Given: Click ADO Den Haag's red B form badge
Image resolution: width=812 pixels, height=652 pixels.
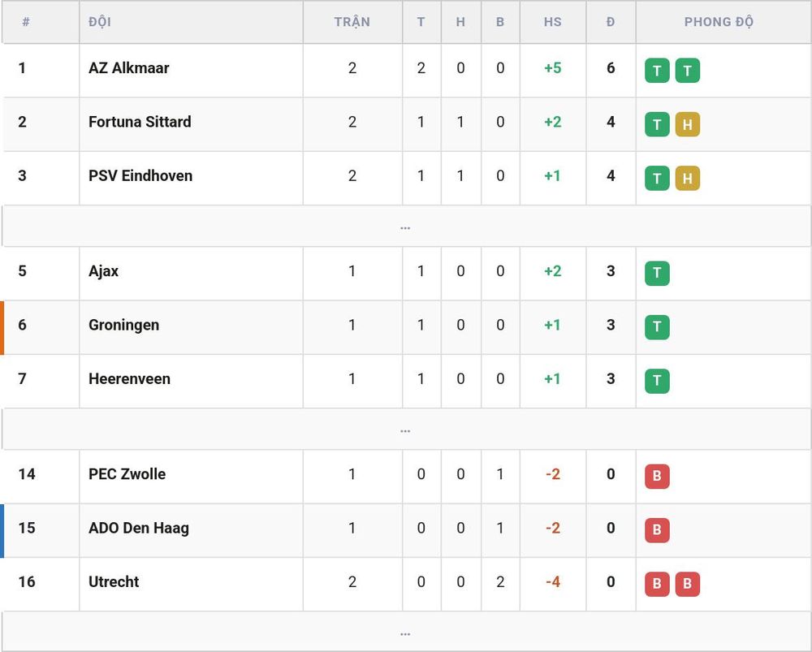Looking at the screenshot, I should (x=657, y=530).
